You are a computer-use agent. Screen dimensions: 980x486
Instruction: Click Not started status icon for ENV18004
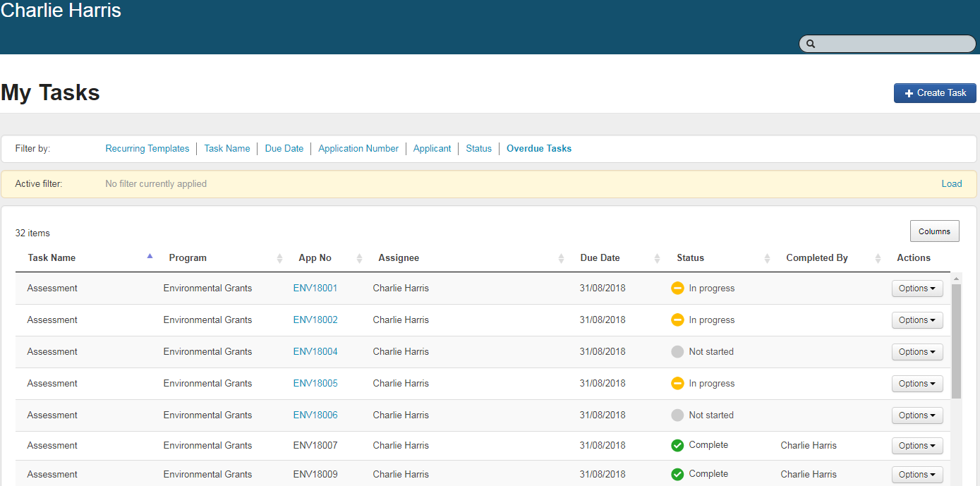[677, 352]
